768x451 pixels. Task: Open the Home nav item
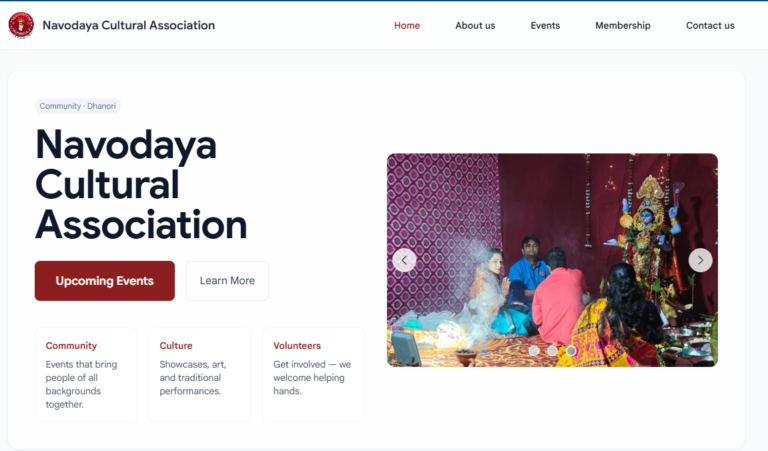coord(407,25)
